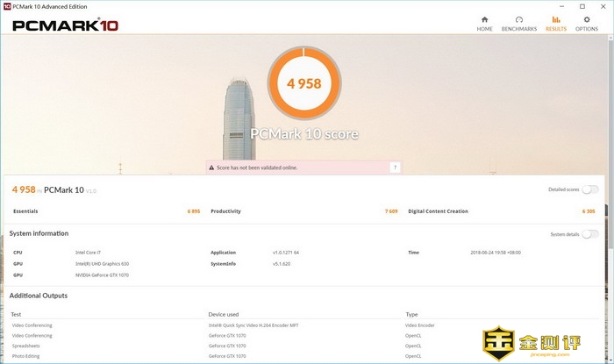
Task: Click the Digital Content Creation score
Action: point(589,211)
